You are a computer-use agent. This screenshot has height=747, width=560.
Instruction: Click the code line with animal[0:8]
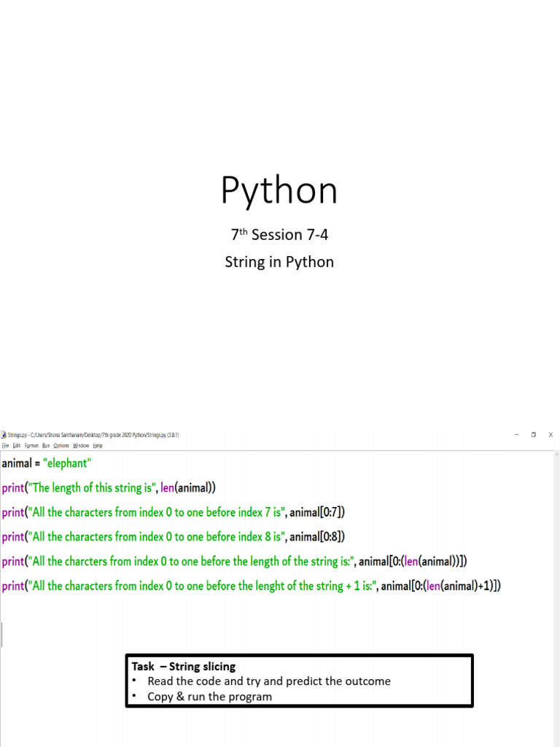click(174, 537)
